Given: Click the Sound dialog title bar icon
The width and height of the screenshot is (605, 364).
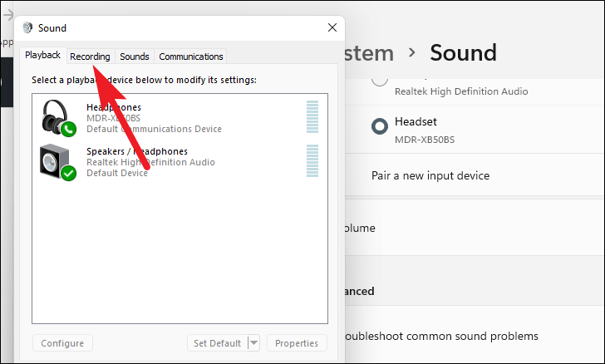Looking at the screenshot, I should pos(27,27).
